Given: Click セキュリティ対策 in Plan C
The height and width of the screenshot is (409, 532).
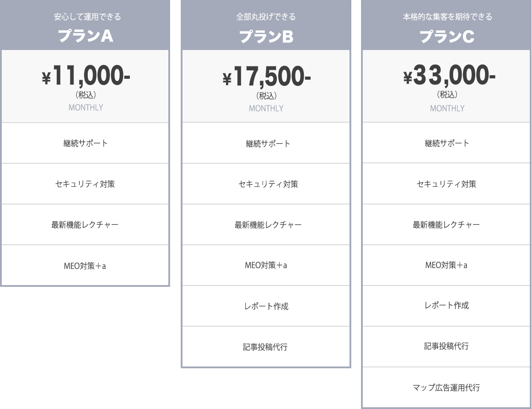Looking at the screenshot, I should (x=447, y=184).
